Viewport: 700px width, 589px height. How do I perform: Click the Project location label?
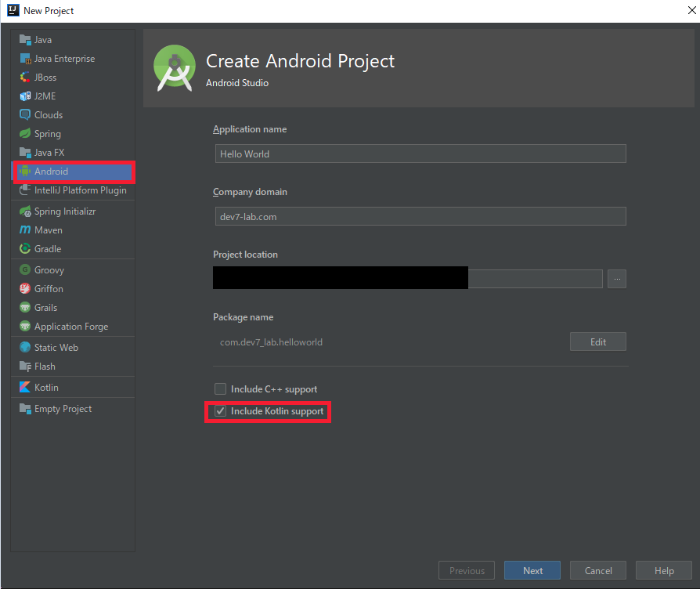click(245, 254)
